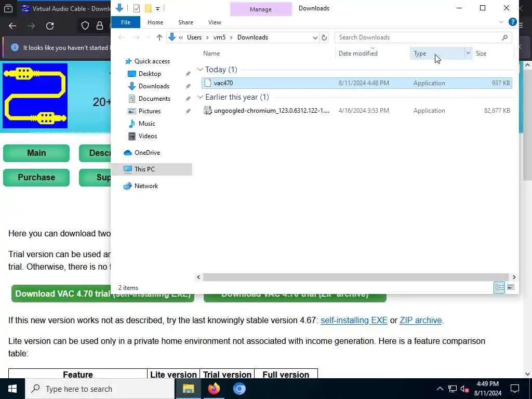Viewport: 532px width, 399px height.
Task: Open the self-installing EXE 4.67 link
Action: (354, 320)
